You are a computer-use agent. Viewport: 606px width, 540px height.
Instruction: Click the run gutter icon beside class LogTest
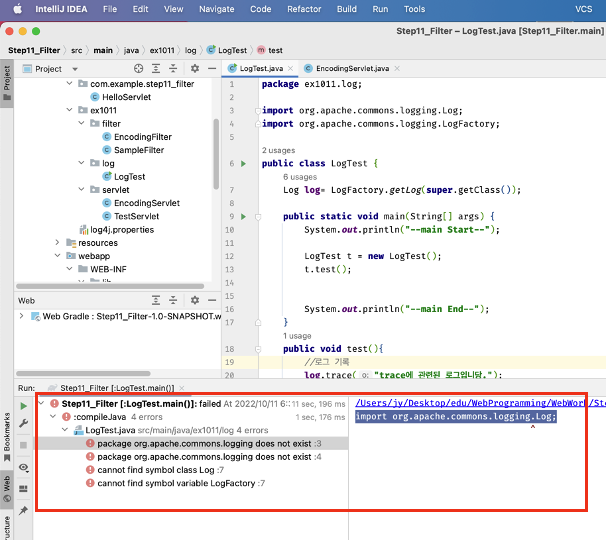pyautogui.click(x=243, y=164)
